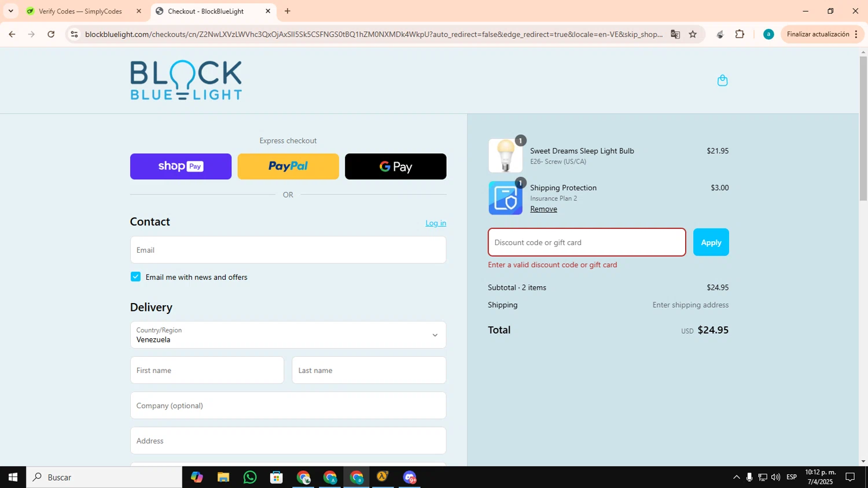Click the Log in link
The image size is (868, 488).
(x=436, y=223)
